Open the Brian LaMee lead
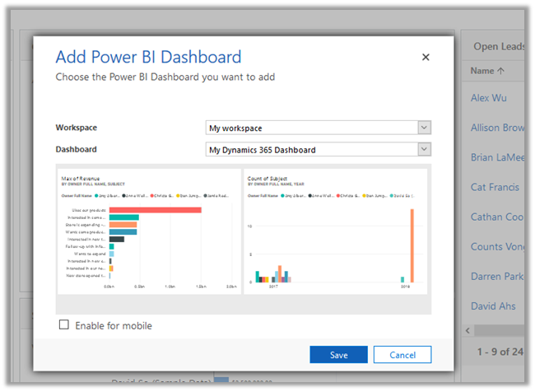The height and width of the screenshot is (392, 535). (499, 157)
